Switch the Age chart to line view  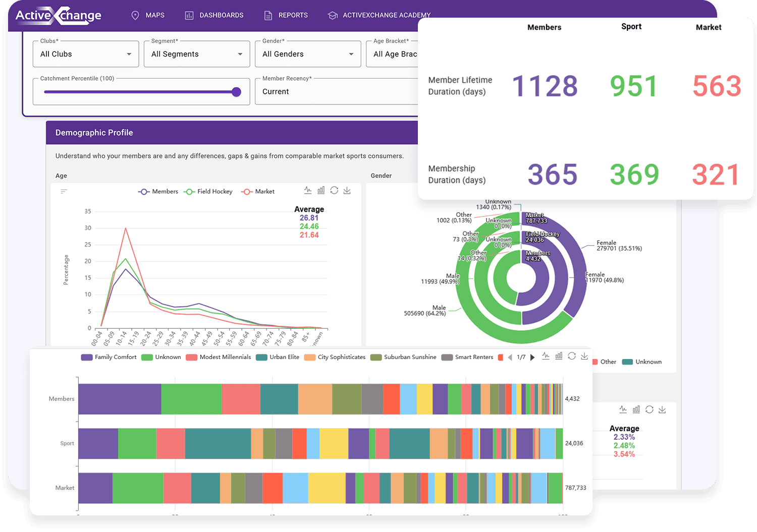tap(308, 190)
